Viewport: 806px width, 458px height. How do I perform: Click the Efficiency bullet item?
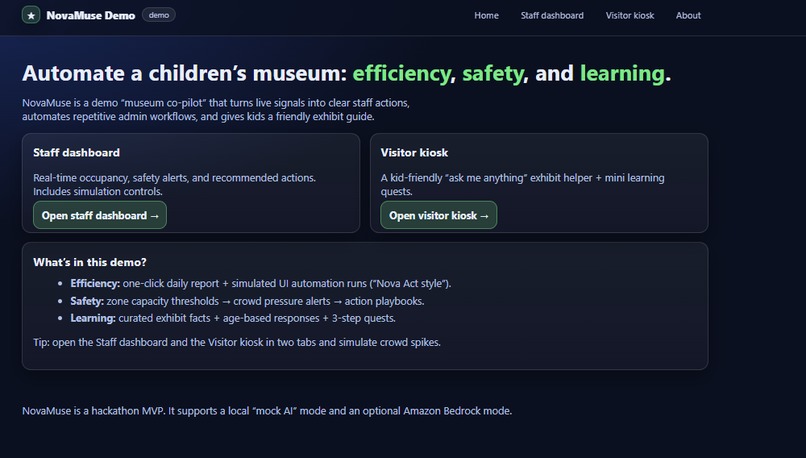coord(261,284)
